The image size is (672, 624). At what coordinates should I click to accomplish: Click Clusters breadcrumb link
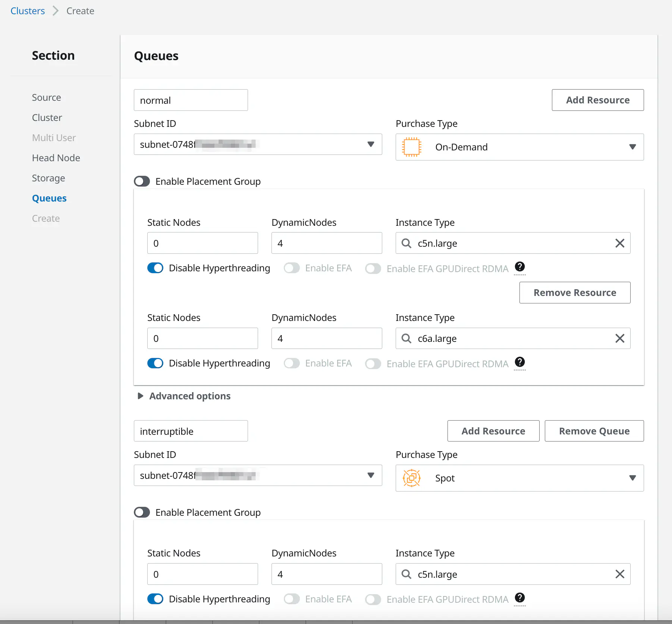tap(28, 11)
